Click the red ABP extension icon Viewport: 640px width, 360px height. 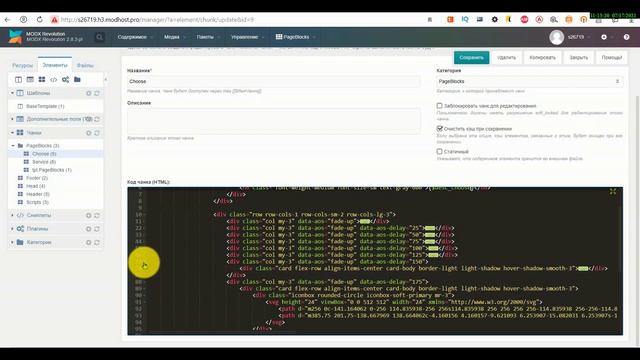(x=524, y=19)
